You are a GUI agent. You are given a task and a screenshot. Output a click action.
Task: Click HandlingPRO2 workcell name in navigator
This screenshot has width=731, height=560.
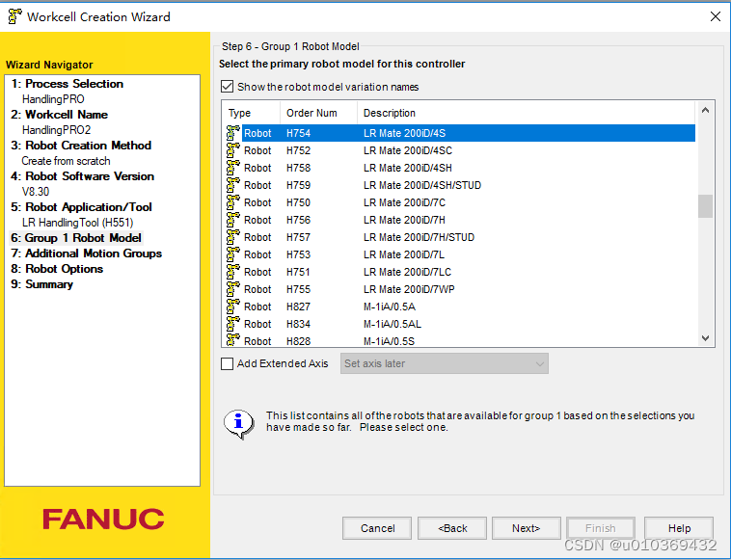(56, 130)
